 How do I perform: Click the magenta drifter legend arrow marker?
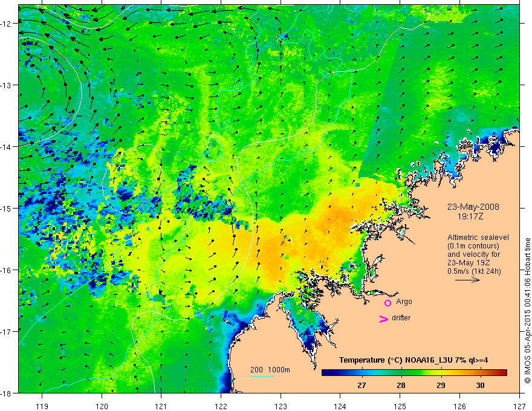384,319
